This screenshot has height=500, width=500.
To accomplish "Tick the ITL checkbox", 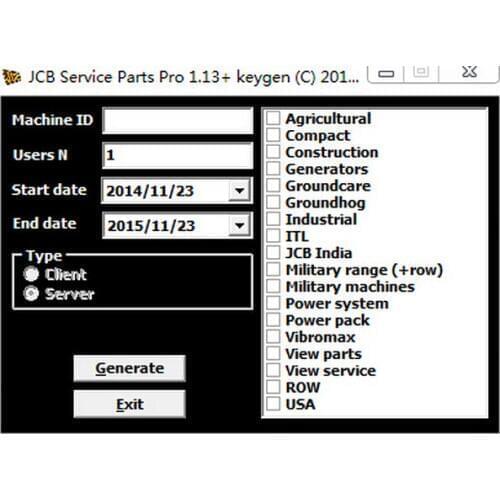I will pyautogui.click(x=273, y=236).
